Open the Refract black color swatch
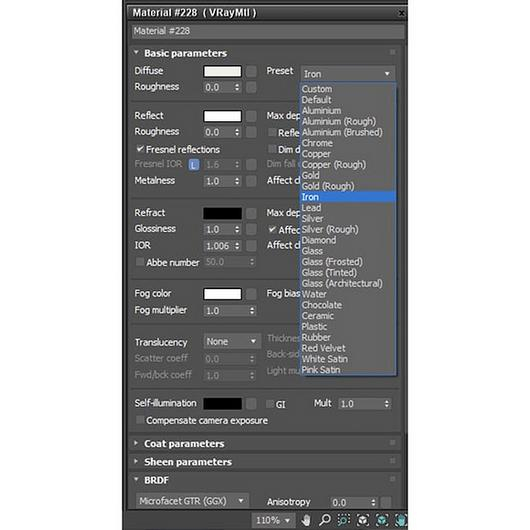Viewport: 530px width, 530px height. coord(222,213)
